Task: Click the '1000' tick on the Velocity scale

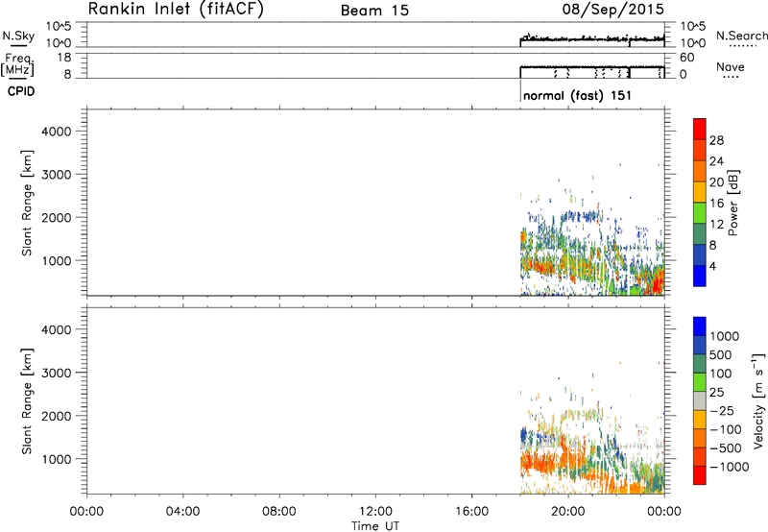Action: pos(725,336)
